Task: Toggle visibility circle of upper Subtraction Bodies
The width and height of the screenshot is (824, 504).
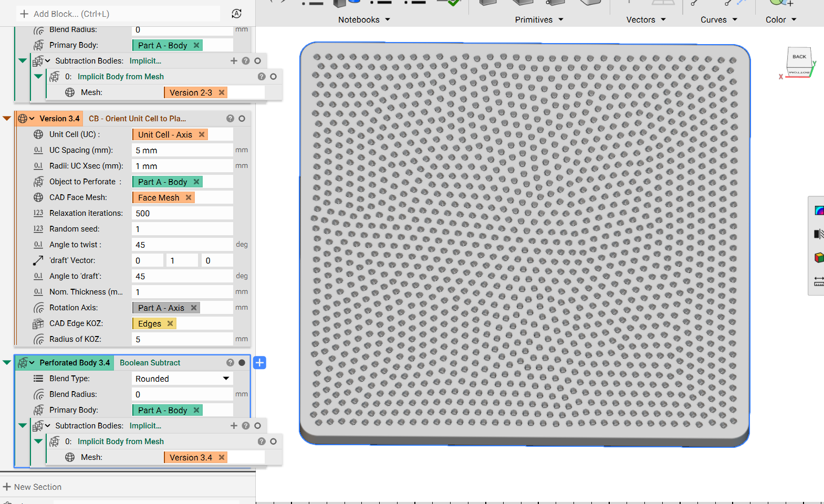Action: [x=257, y=61]
